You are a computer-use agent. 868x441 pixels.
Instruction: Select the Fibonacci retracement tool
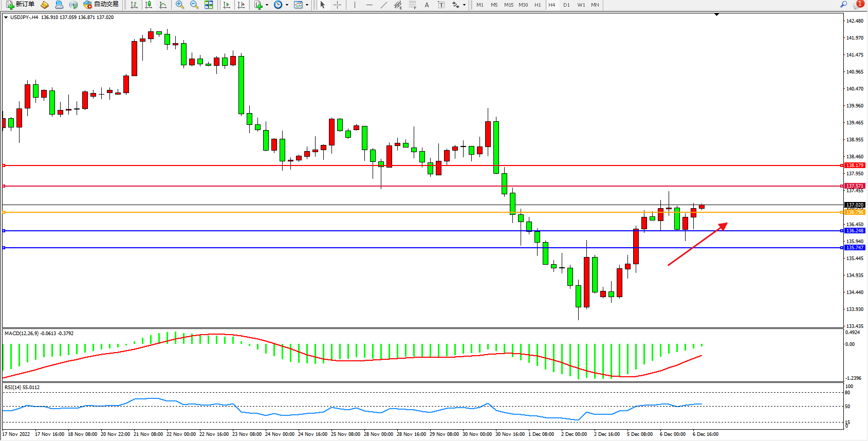coord(412,5)
